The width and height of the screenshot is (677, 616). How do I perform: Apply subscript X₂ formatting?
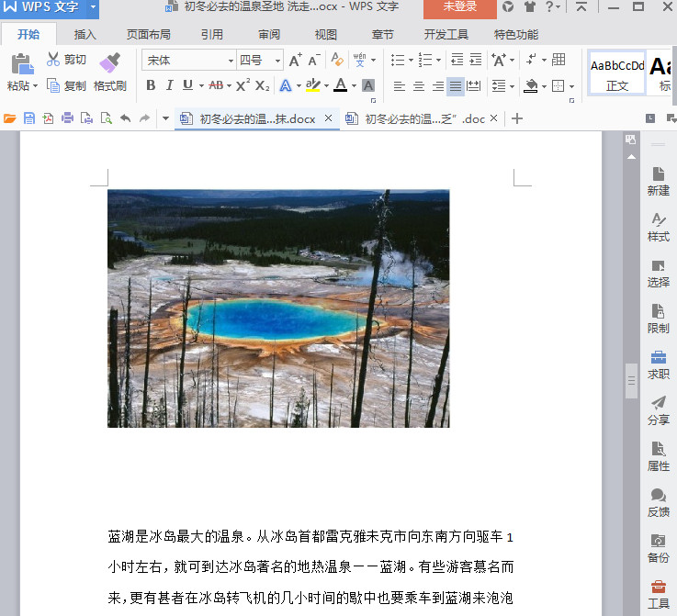click(262, 85)
